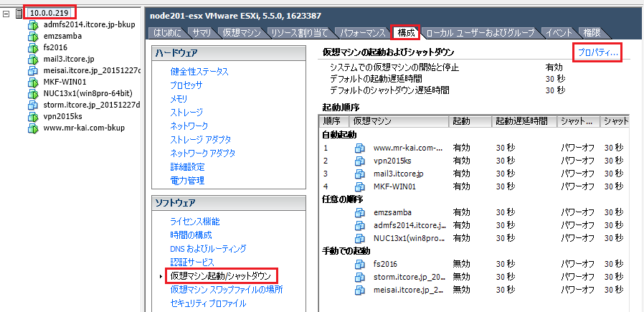
Task: Click the 順序 column header
Action: [x=333, y=121]
